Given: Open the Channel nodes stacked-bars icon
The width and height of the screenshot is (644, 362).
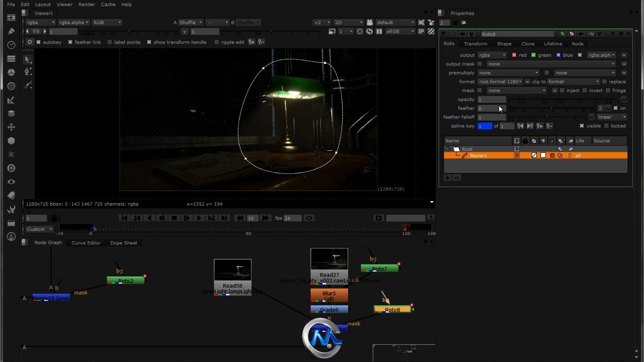Looking at the screenshot, I should point(11,58).
